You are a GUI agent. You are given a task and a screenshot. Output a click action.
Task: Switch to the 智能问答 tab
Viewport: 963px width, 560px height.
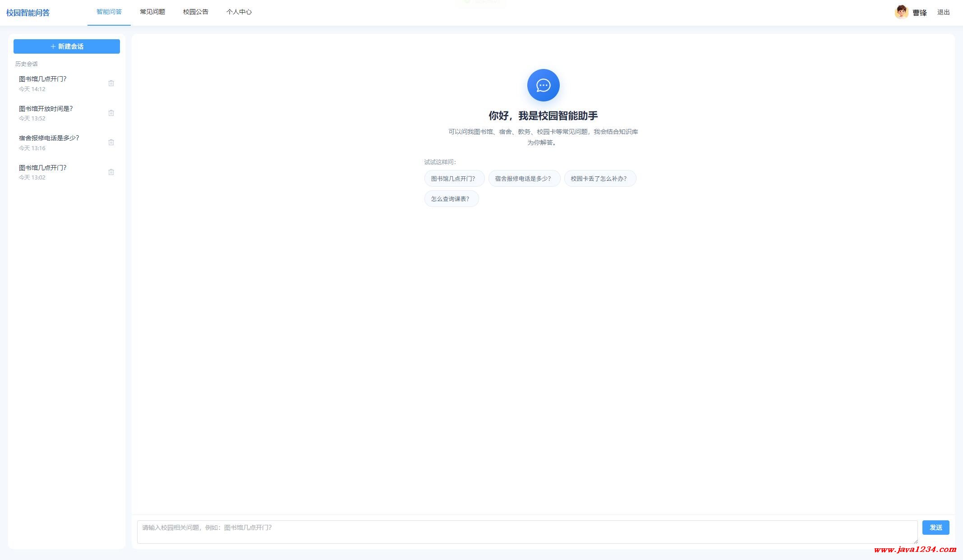tap(109, 12)
